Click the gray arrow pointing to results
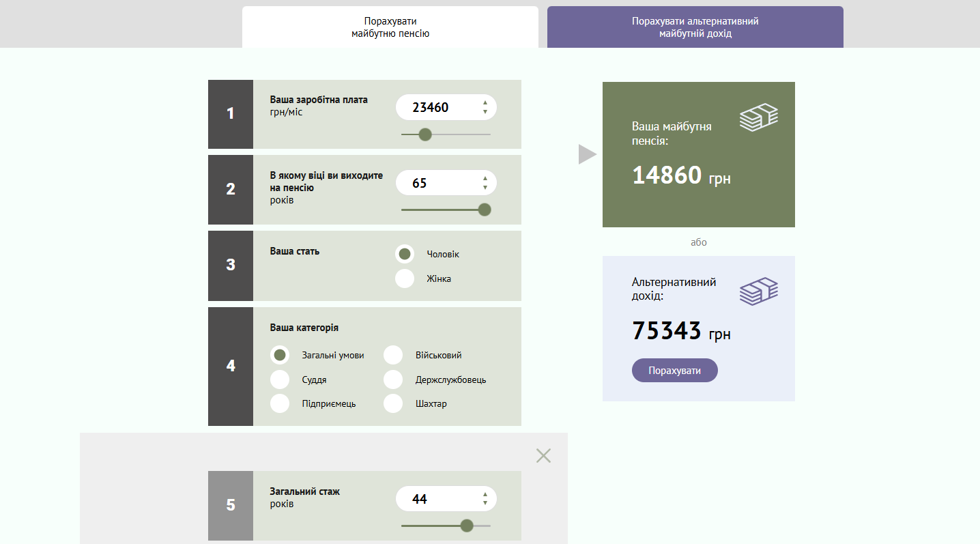980x544 pixels. [x=587, y=154]
